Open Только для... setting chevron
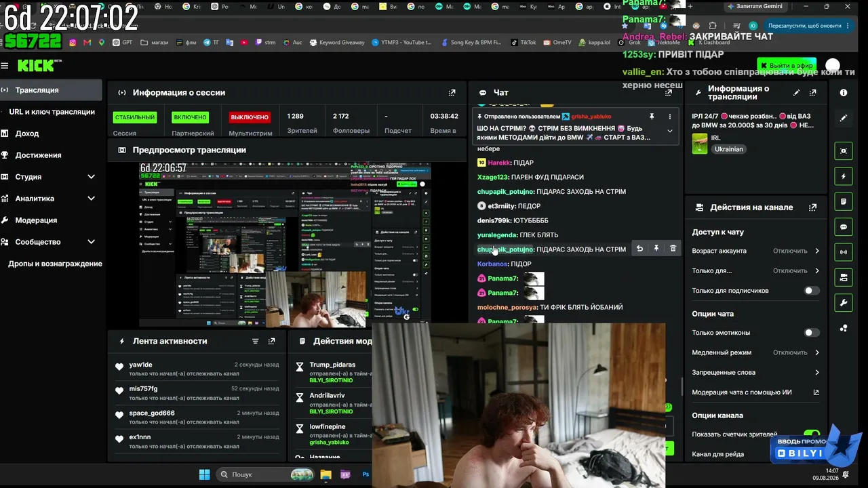Image resolution: width=868 pixels, height=488 pixels. coord(816,271)
